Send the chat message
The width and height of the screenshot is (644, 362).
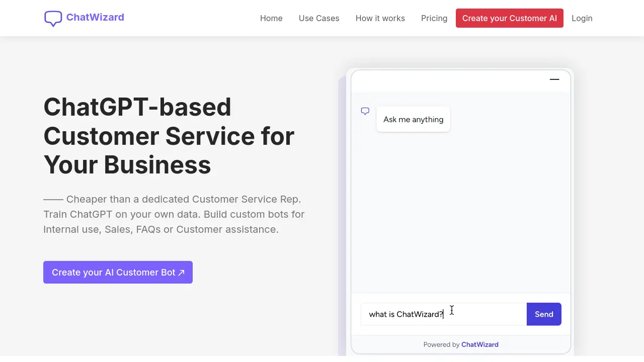(x=544, y=314)
